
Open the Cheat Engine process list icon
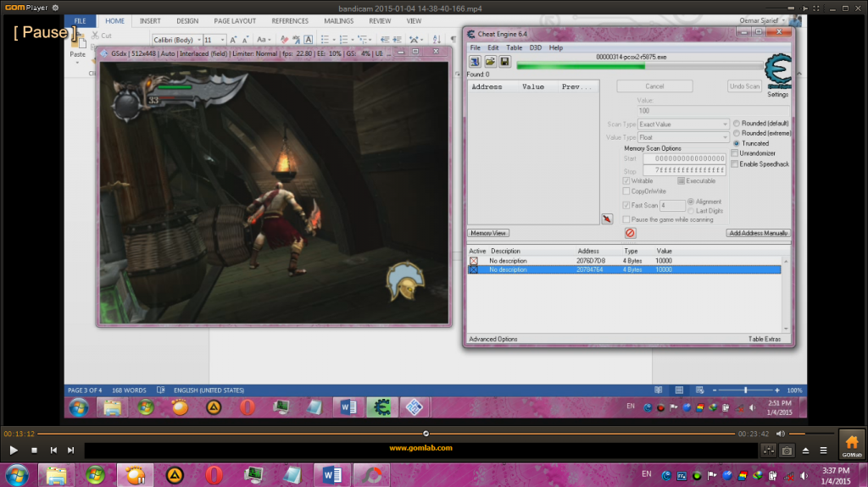tap(475, 62)
